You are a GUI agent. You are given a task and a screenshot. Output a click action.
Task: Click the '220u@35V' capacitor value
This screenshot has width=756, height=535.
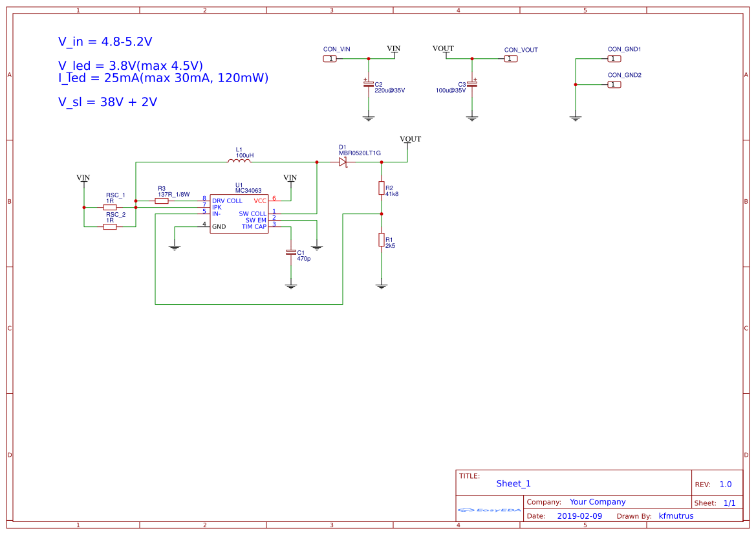[x=389, y=90]
